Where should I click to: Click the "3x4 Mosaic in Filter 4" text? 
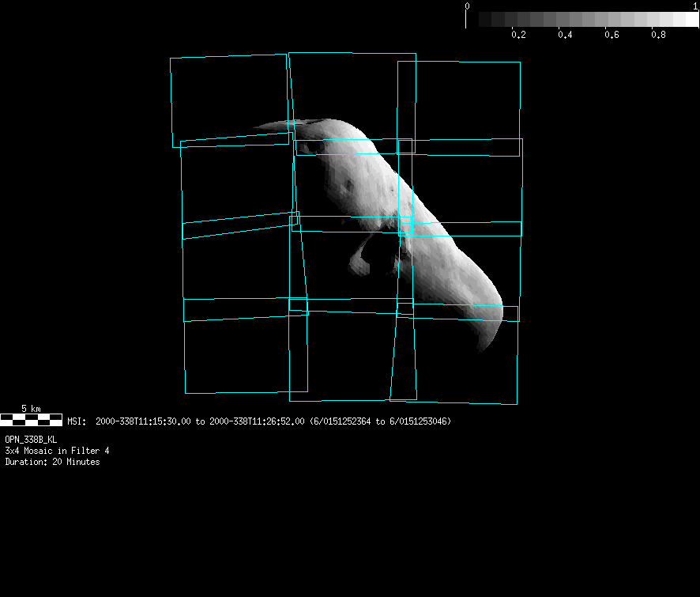click(x=57, y=451)
